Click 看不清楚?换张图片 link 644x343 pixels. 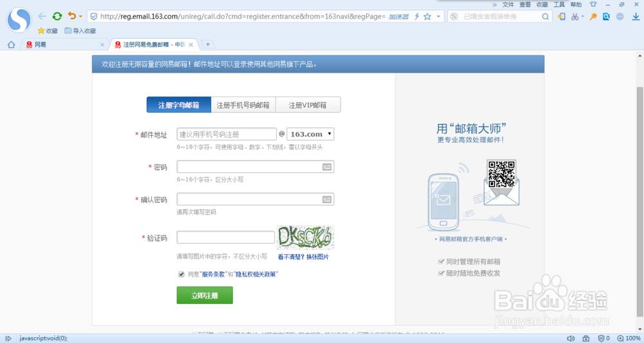point(303,257)
